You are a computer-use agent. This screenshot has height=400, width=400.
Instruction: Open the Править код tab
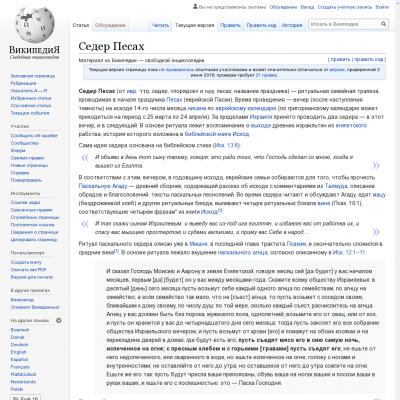tap(261, 25)
